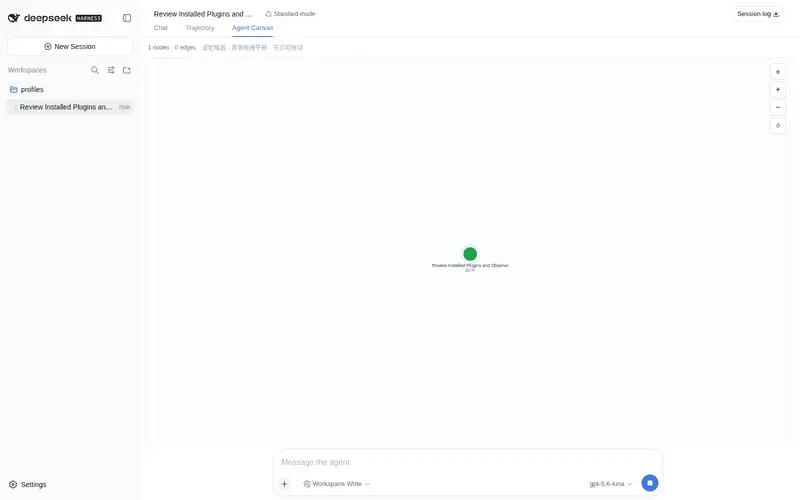Select the green agent node on canvas
The image size is (800, 500).
470,254
